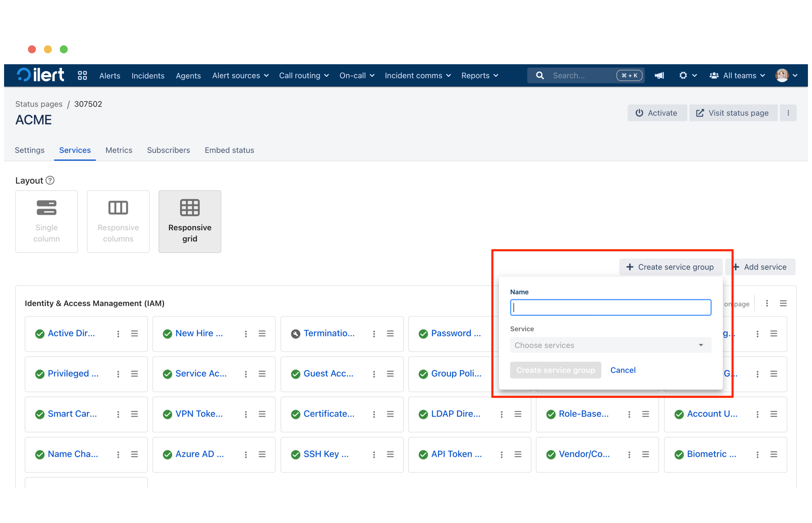Open kebab menu for IAM service group
This screenshot has width=812, height=523.
pyautogui.click(x=767, y=304)
